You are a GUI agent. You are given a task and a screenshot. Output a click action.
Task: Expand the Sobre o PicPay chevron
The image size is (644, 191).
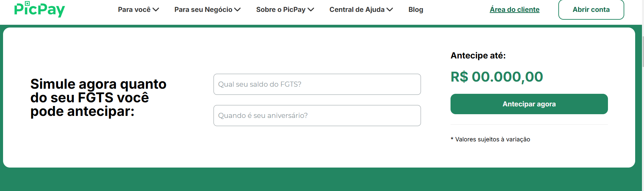coord(311,10)
